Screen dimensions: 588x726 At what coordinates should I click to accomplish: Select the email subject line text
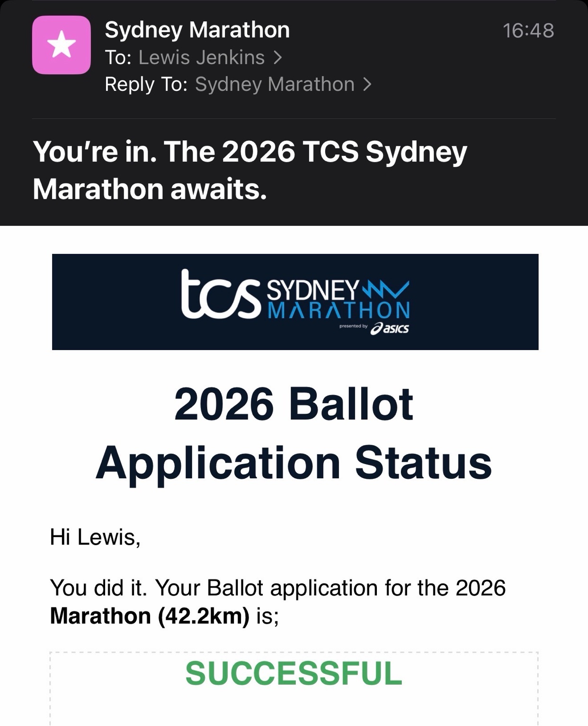pyautogui.click(x=250, y=170)
